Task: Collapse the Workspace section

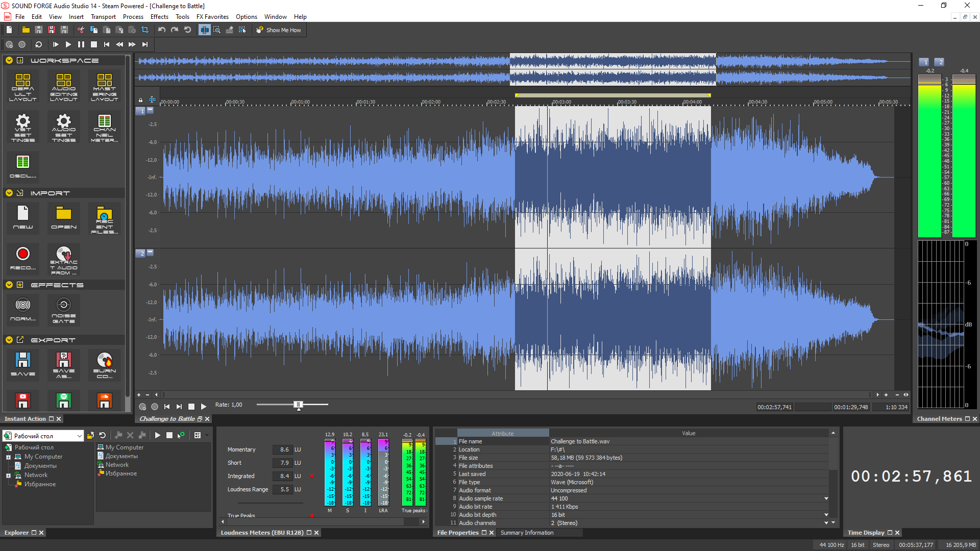Action: coord(9,60)
